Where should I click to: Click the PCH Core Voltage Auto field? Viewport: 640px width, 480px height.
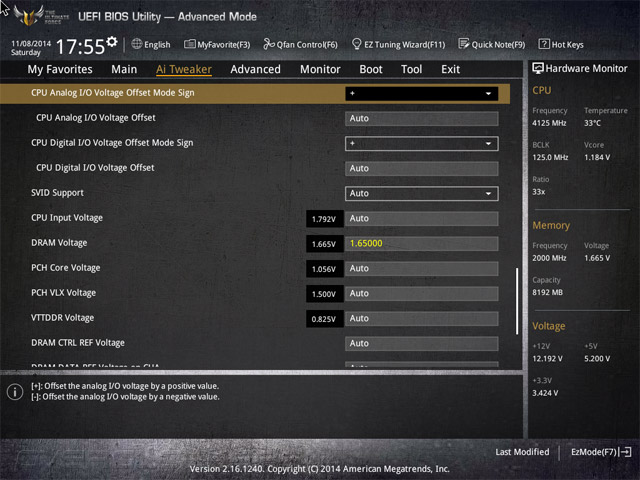coord(422,269)
